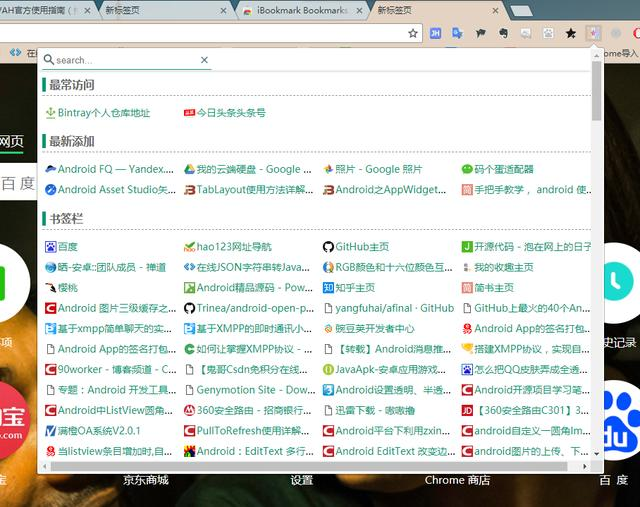Screen dimensions: 640x507
Task: Open TabLayout使用方法详解 bookmark
Action: 249,189
